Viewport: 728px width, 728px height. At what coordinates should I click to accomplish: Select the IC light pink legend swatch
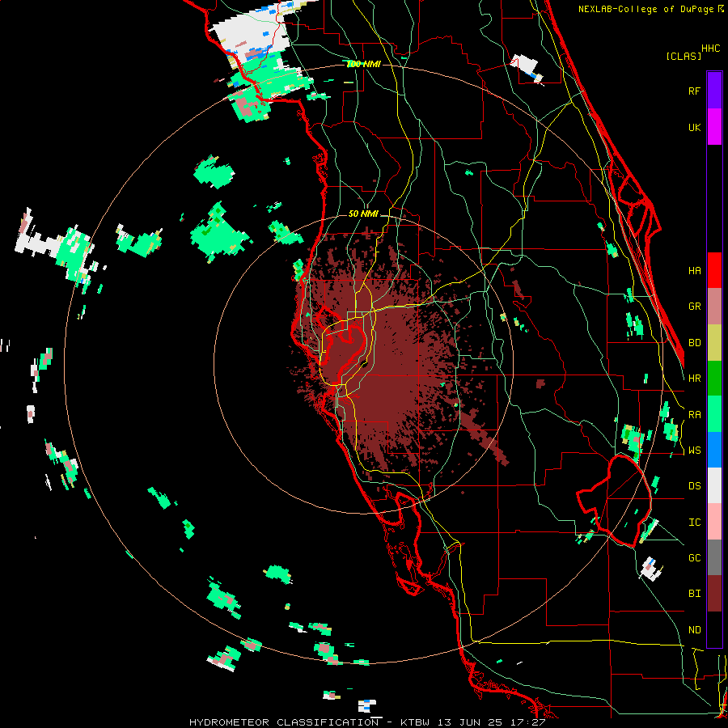pos(714,522)
